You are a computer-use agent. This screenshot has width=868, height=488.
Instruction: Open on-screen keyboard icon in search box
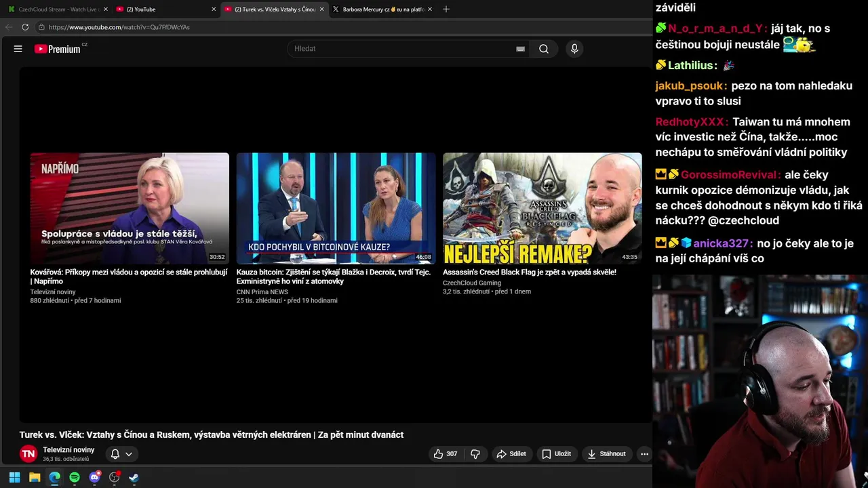pyautogui.click(x=520, y=49)
